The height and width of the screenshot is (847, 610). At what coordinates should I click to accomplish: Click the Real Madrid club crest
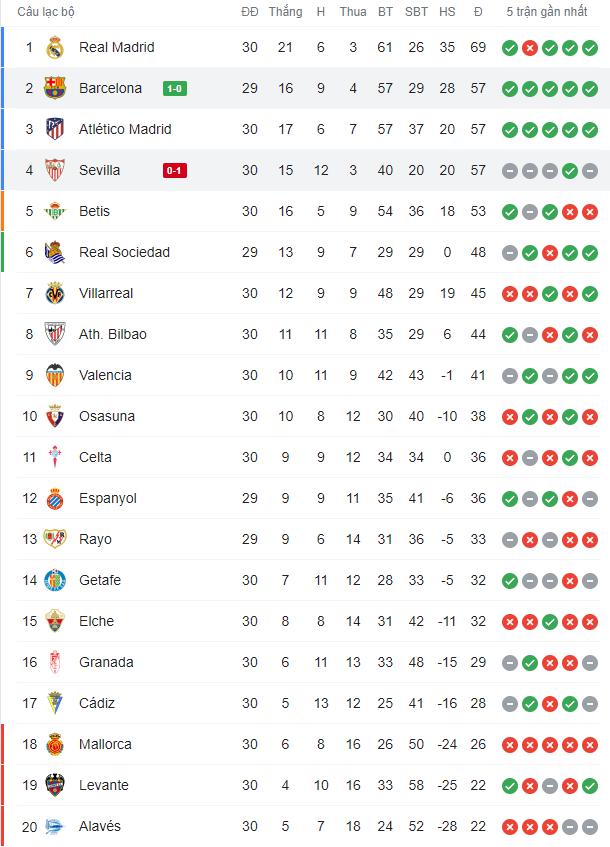[55, 47]
